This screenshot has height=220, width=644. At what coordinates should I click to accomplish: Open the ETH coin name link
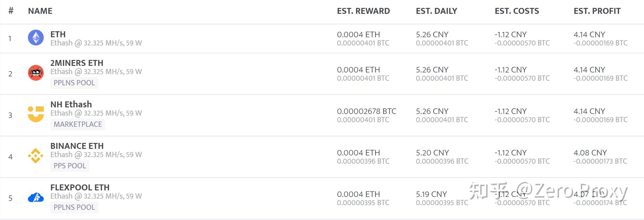[x=58, y=34]
